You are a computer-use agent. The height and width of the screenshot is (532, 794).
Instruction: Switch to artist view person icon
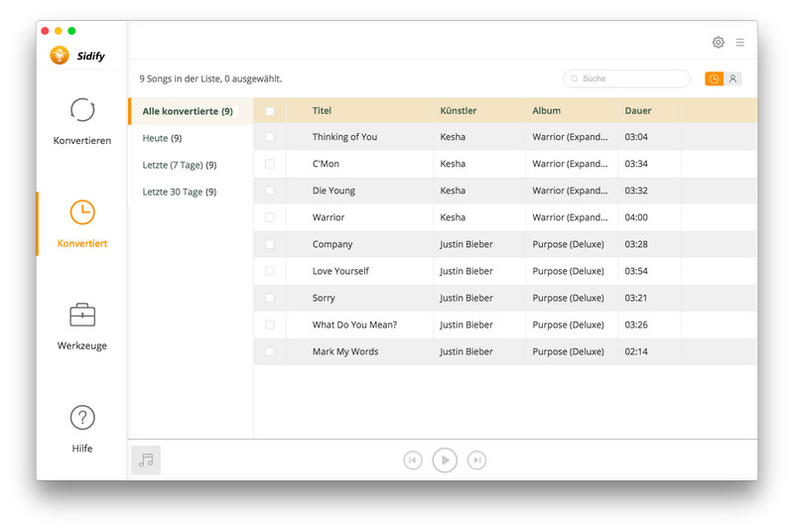coord(732,79)
